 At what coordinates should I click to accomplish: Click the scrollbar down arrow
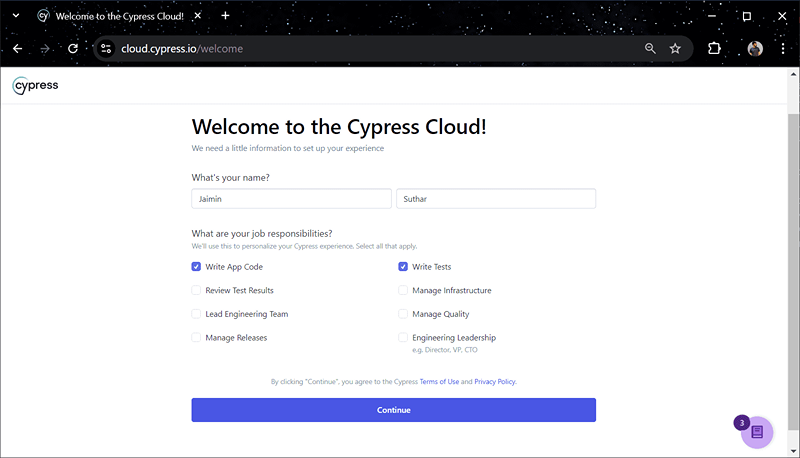click(793, 451)
